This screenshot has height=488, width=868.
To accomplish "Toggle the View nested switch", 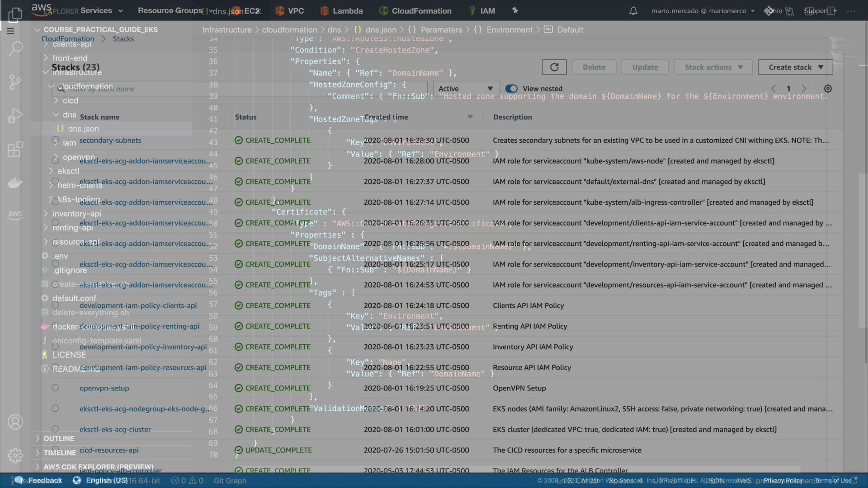I will [511, 89].
